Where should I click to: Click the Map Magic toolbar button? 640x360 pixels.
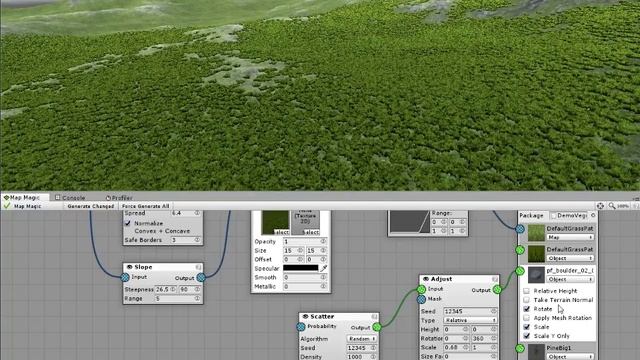click(x=28, y=206)
